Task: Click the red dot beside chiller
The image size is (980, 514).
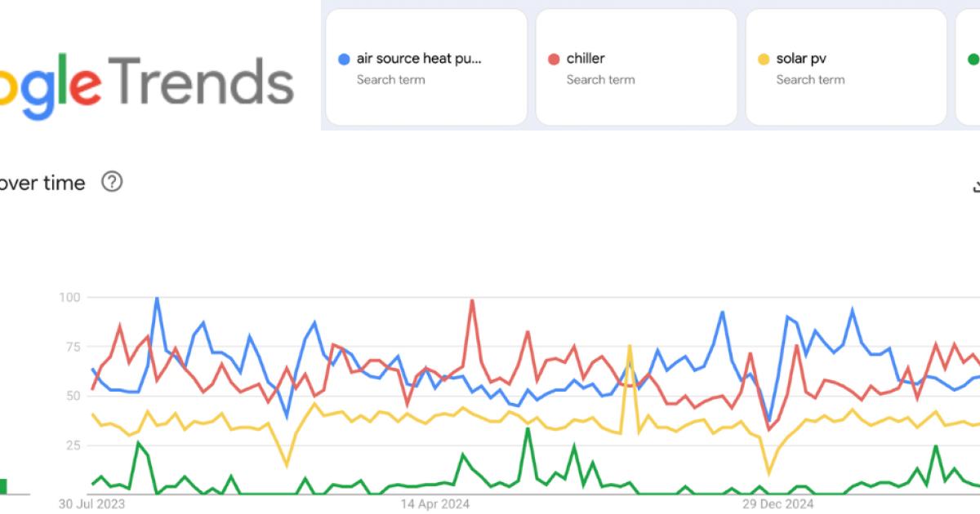Action: [x=554, y=59]
